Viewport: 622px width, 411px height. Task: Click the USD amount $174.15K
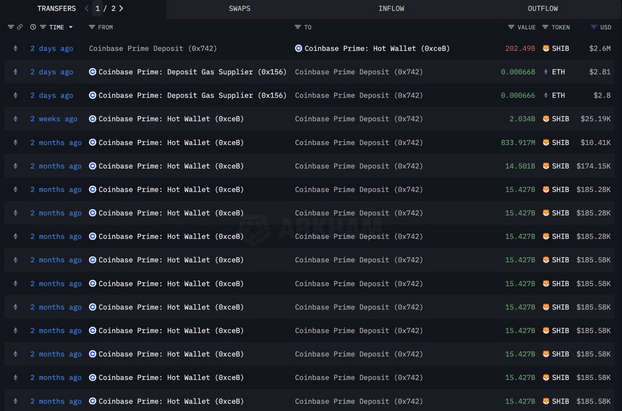593,166
